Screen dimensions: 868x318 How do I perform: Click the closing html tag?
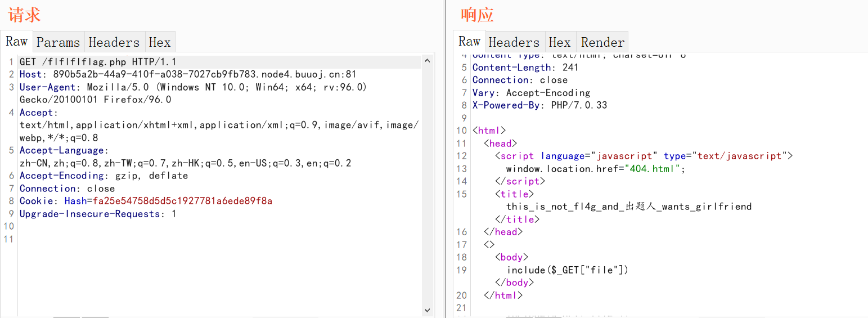pyautogui.click(x=503, y=295)
